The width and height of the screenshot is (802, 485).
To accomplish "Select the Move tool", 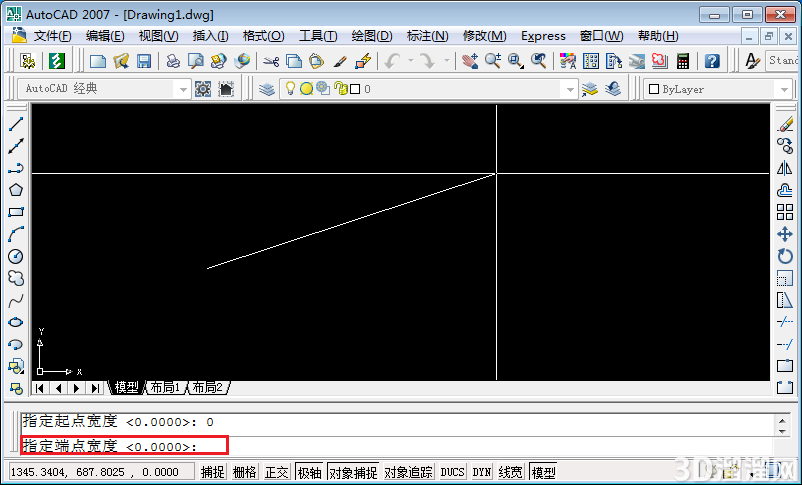I will tap(785, 234).
